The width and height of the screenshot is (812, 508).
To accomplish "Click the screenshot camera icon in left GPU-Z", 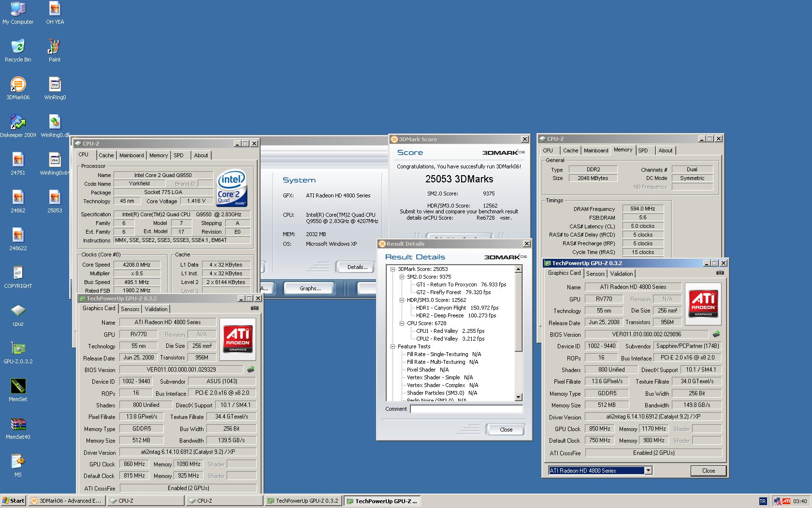I will click(255, 308).
